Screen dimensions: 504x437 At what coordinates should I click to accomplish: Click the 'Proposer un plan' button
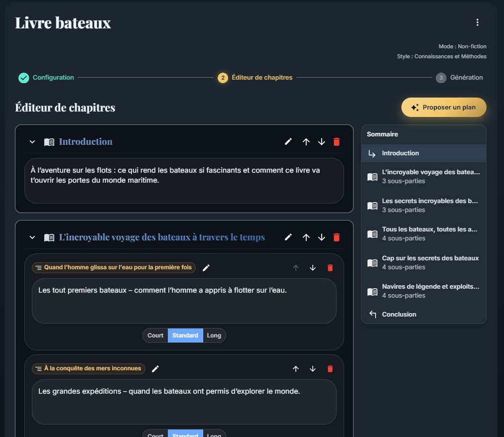tap(444, 107)
